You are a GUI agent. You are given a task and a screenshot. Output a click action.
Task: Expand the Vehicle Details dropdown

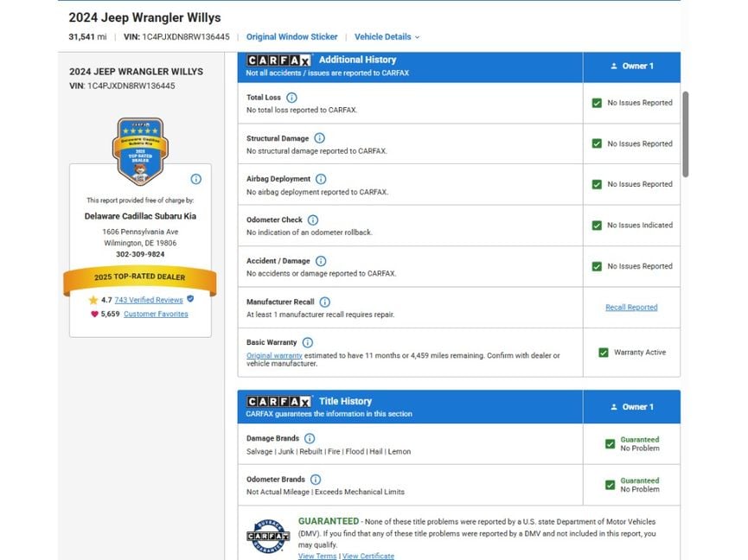[387, 36]
